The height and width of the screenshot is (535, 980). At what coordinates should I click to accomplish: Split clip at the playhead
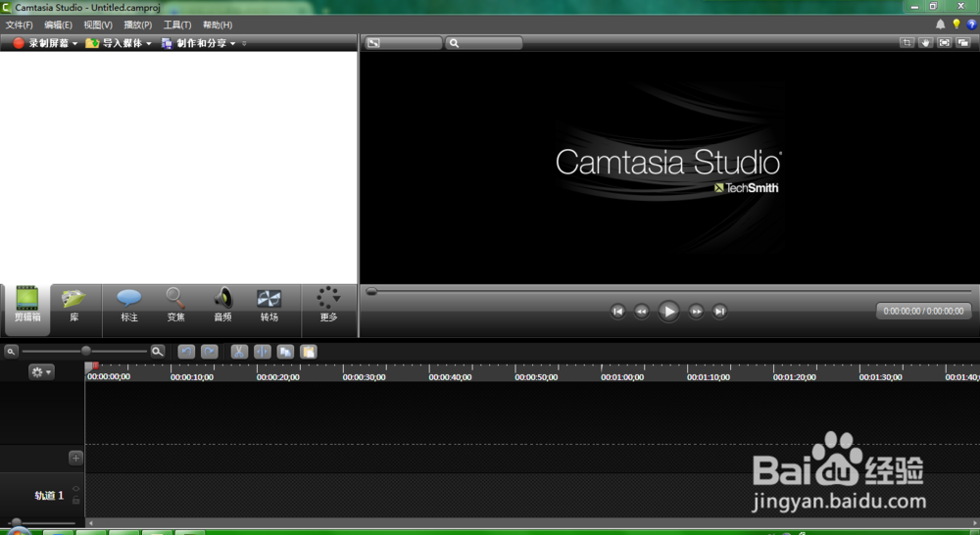[263, 352]
